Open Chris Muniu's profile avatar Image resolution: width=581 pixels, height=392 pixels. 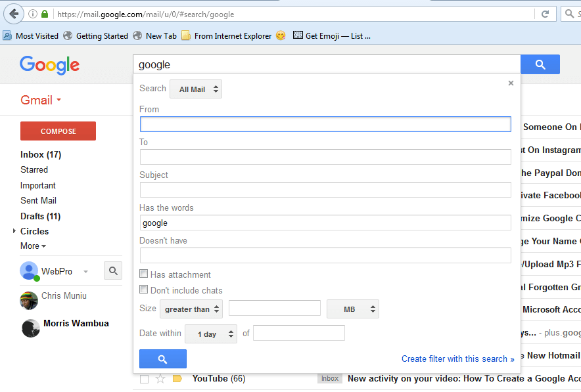point(28,301)
